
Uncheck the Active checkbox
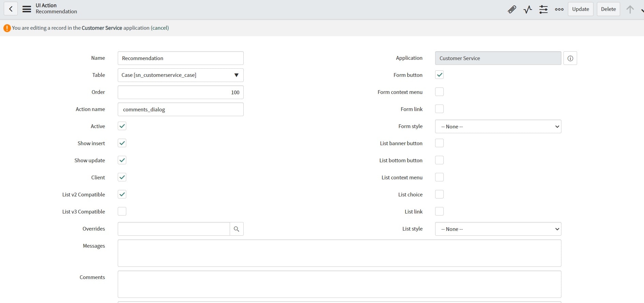(122, 126)
